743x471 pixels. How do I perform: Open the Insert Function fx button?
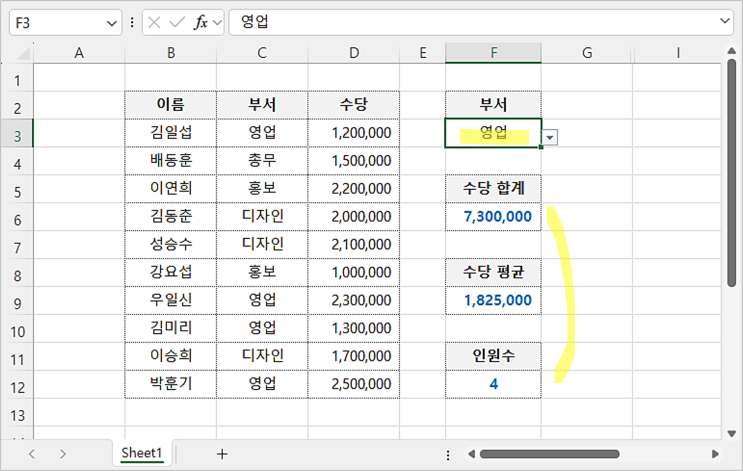(x=201, y=22)
